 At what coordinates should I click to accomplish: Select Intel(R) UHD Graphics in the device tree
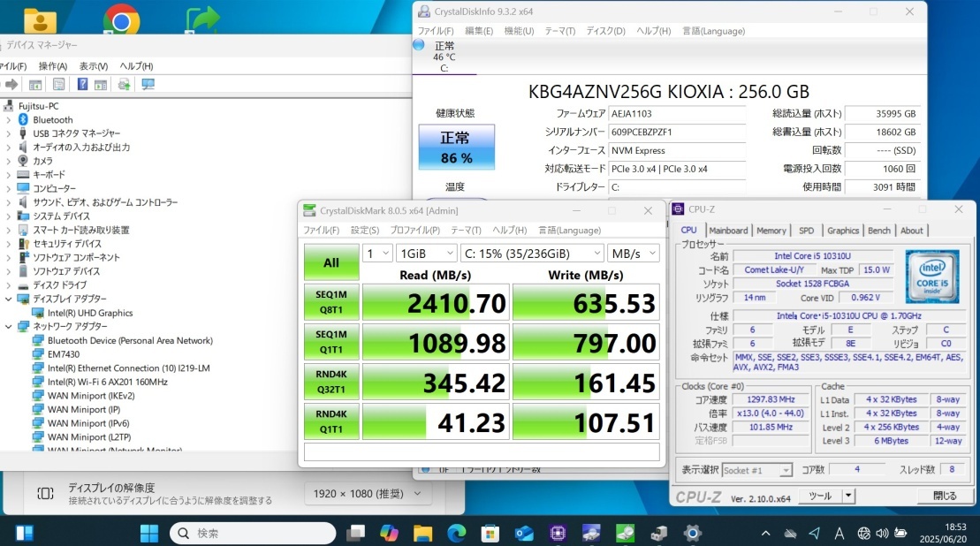[x=90, y=313]
